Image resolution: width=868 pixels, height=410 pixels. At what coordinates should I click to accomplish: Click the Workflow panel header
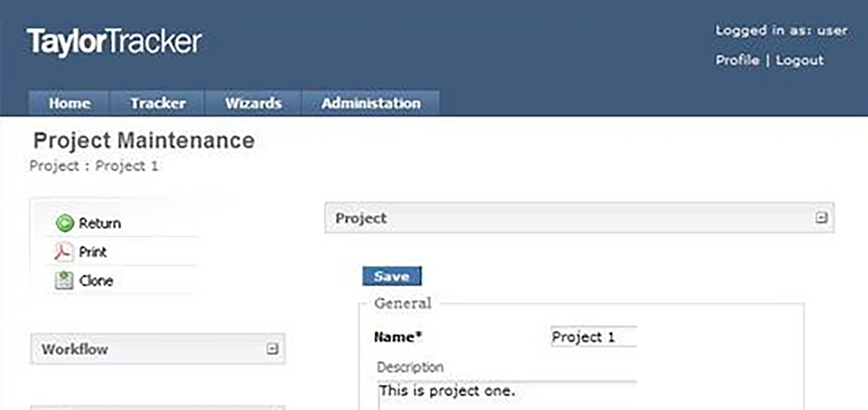158,349
